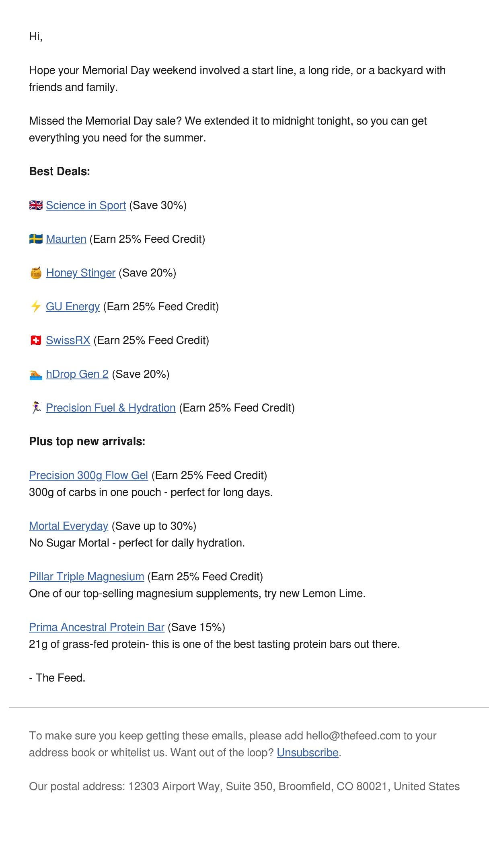Click the swimmer emoji beside hDrop

coord(36,375)
